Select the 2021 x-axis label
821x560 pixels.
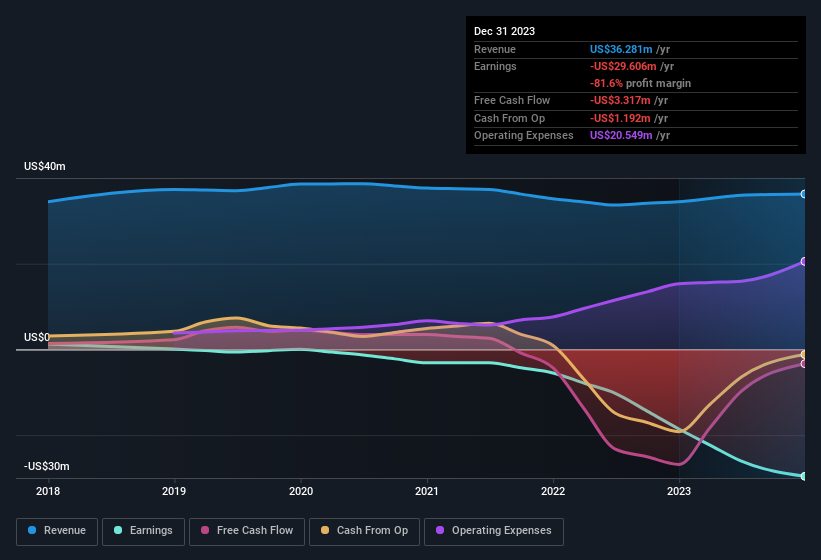click(427, 491)
